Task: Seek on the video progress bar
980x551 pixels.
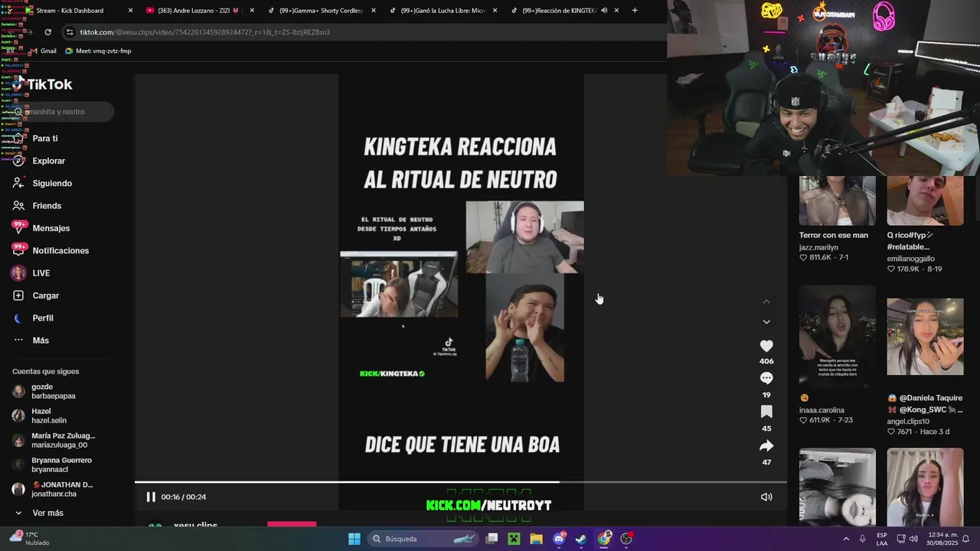Action: [460, 482]
